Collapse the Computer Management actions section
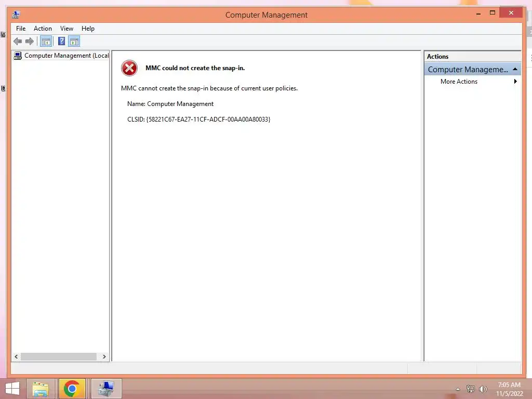532x399 pixels. [515, 69]
